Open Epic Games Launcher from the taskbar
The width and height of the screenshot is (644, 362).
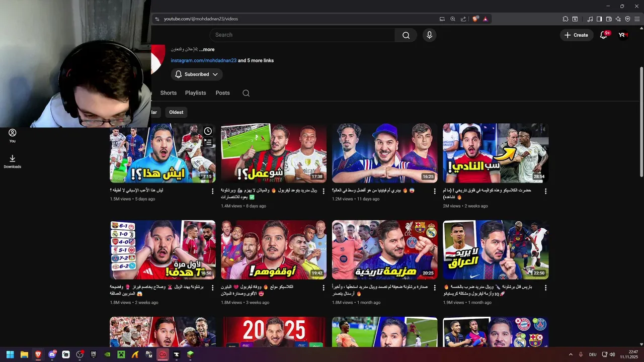tap(94, 354)
